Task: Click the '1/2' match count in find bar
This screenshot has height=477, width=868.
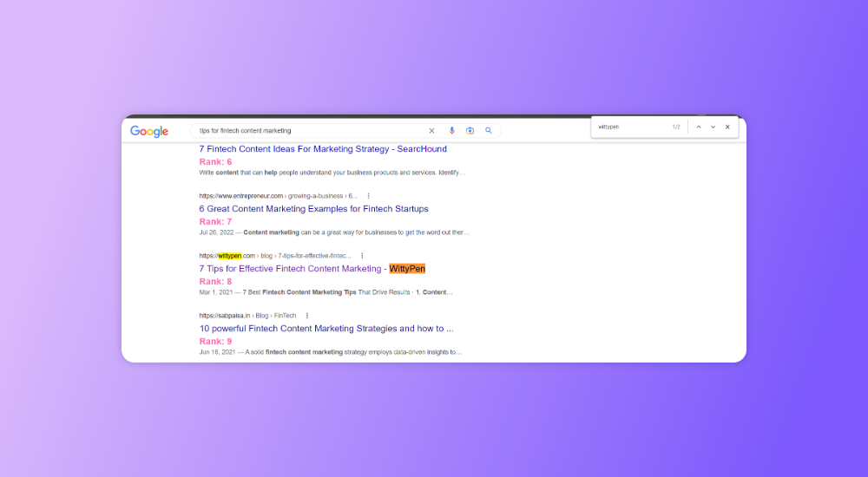Action: (x=676, y=127)
